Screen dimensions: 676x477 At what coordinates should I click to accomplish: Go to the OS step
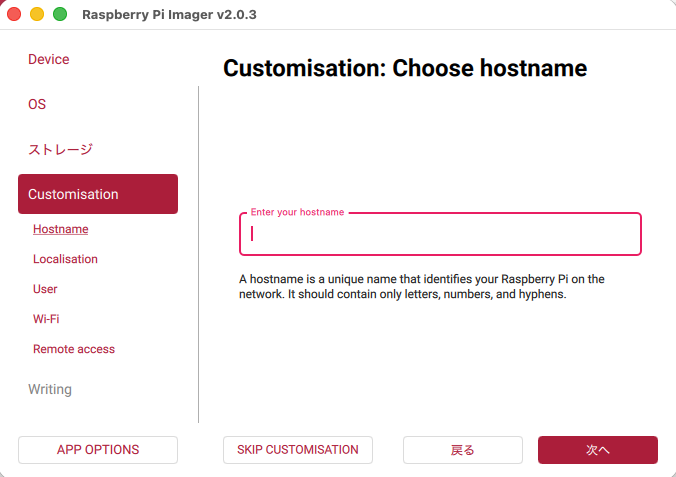37,105
